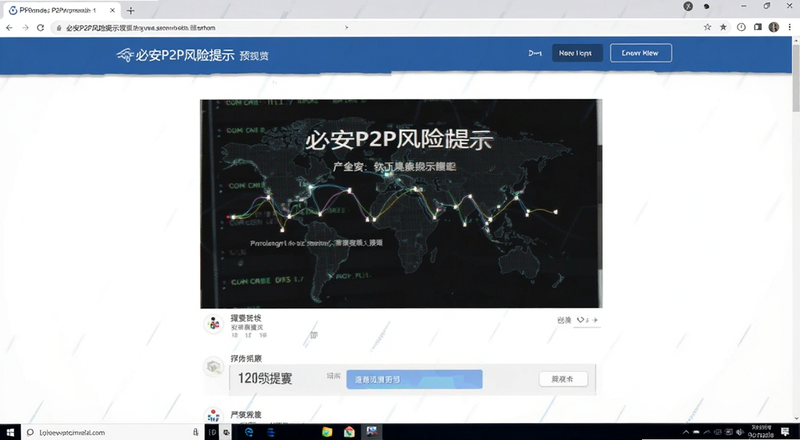
Task: Open the Windows Start menu
Action: [10, 432]
